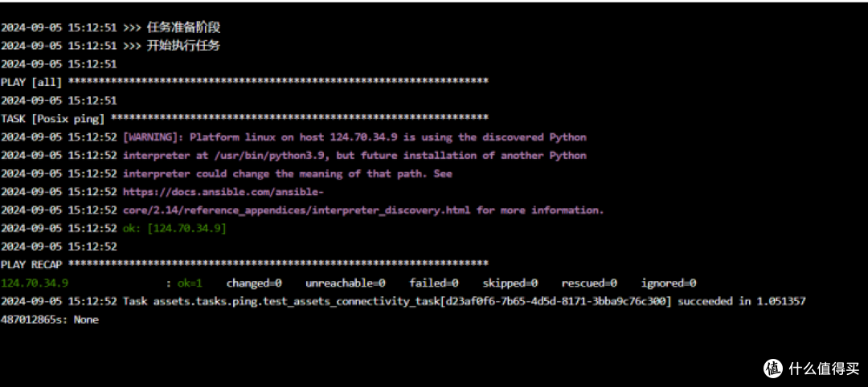Screen dimensions: 868x387
Task: Click the 开始执行任务 log message
Action: pos(184,46)
